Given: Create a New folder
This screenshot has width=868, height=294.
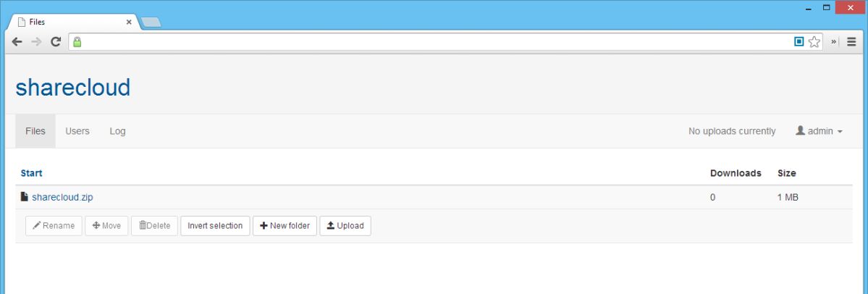Looking at the screenshot, I should point(285,226).
